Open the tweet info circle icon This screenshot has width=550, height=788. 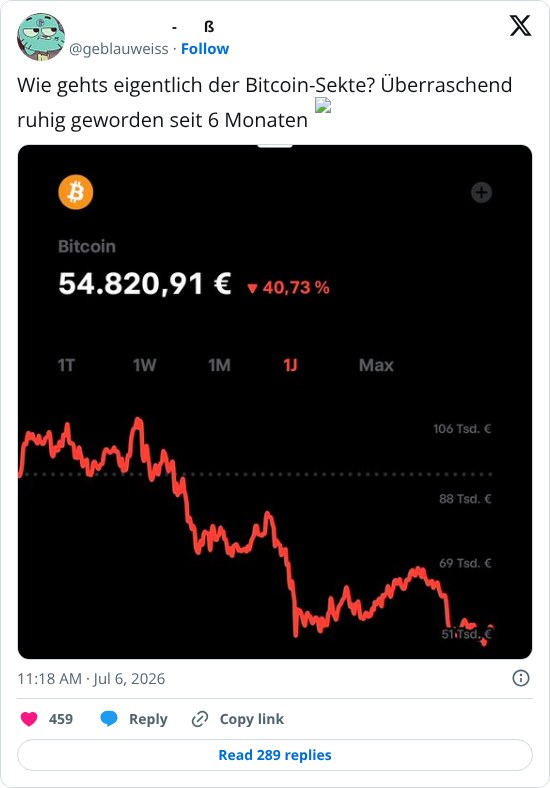[x=520, y=678]
